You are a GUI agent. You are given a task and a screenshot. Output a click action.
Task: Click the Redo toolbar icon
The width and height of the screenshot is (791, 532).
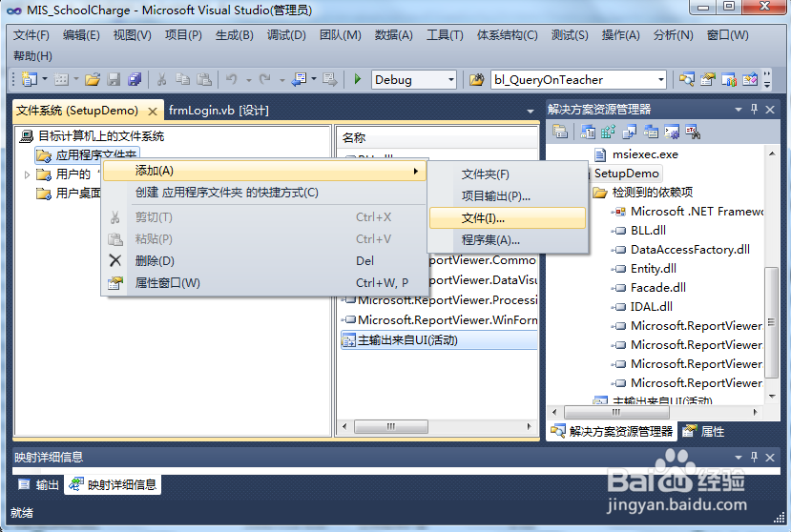click(265, 79)
